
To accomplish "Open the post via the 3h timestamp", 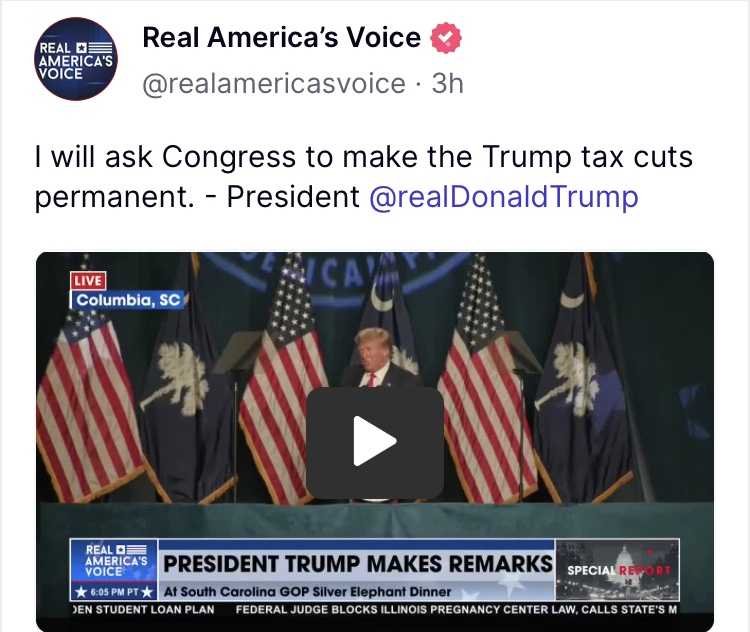I will 448,84.
